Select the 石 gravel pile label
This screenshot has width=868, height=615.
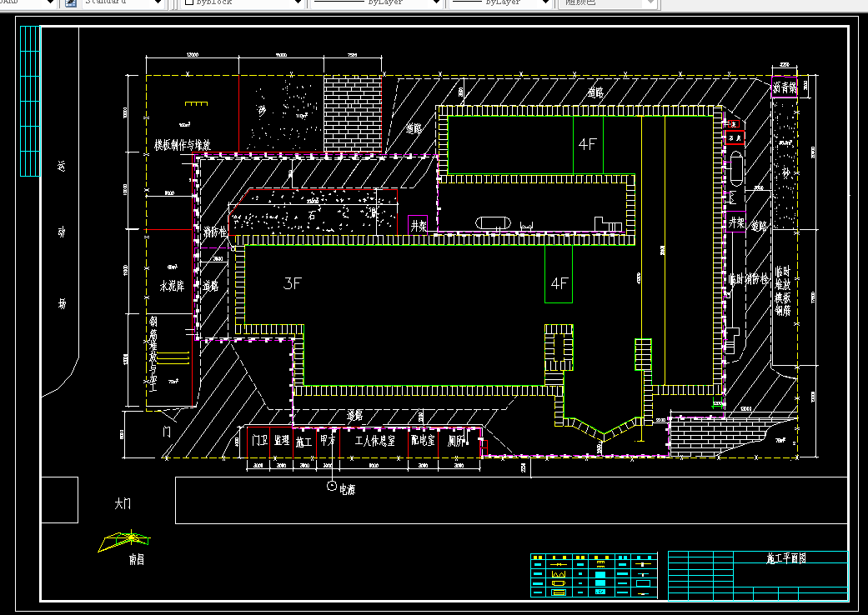(x=312, y=216)
